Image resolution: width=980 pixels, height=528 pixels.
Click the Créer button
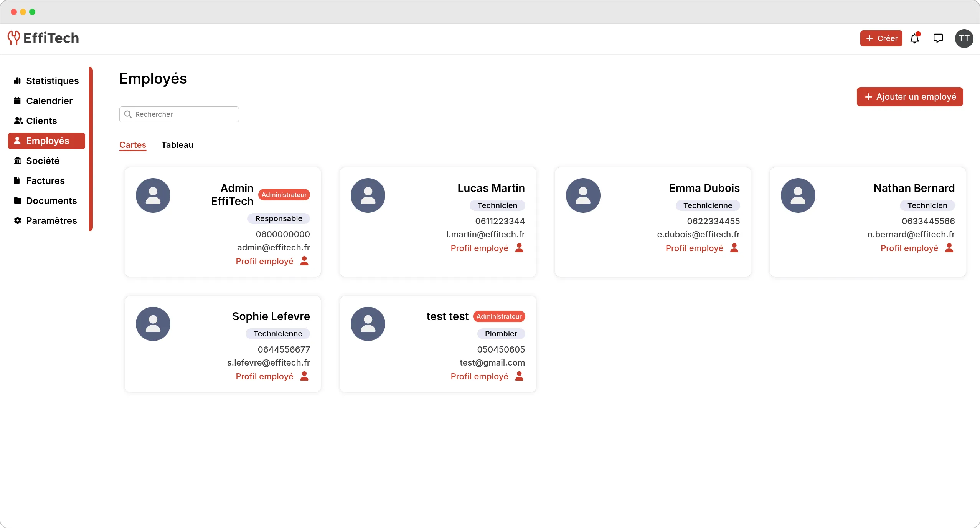click(880, 38)
